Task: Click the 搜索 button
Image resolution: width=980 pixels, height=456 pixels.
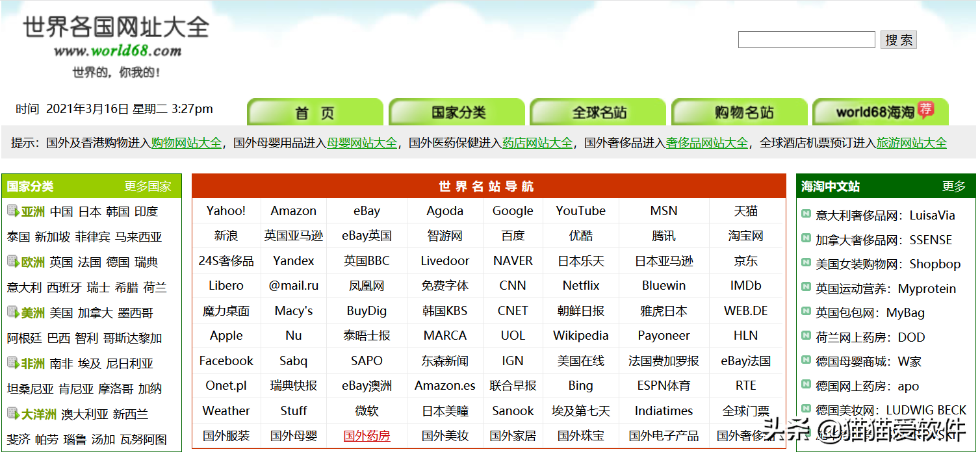Action: click(x=899, y=40)
